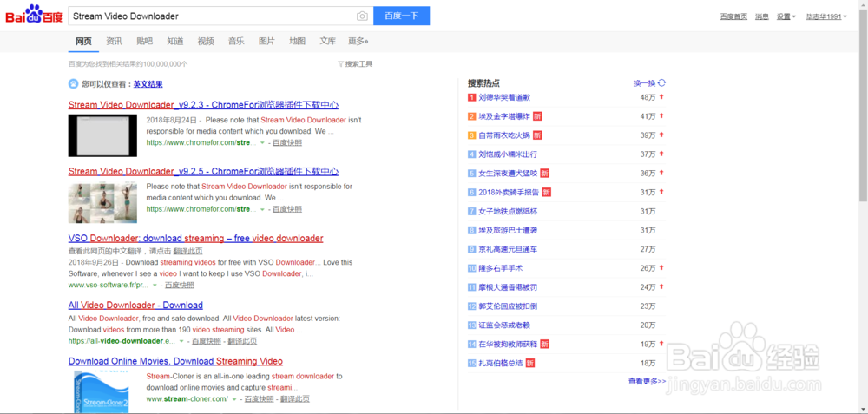The height and width of the screenshot is (414, 868).
Task: Click 百度快照 for the v9.2.3 result
Action: [287, 143]
